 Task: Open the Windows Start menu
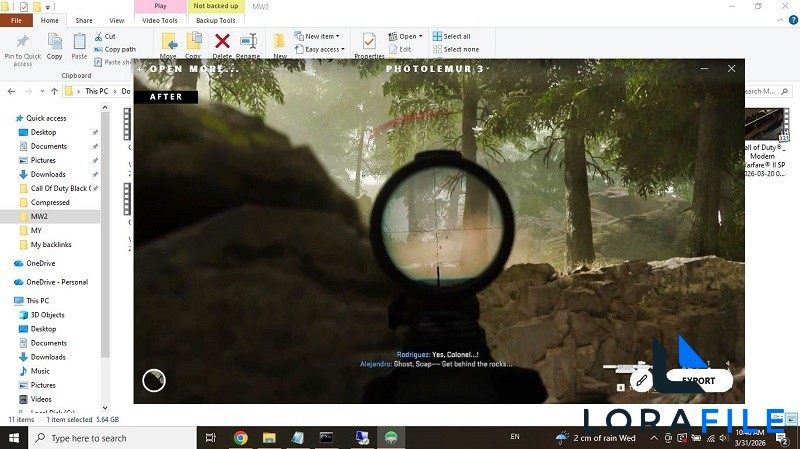(x=14, y=438)
